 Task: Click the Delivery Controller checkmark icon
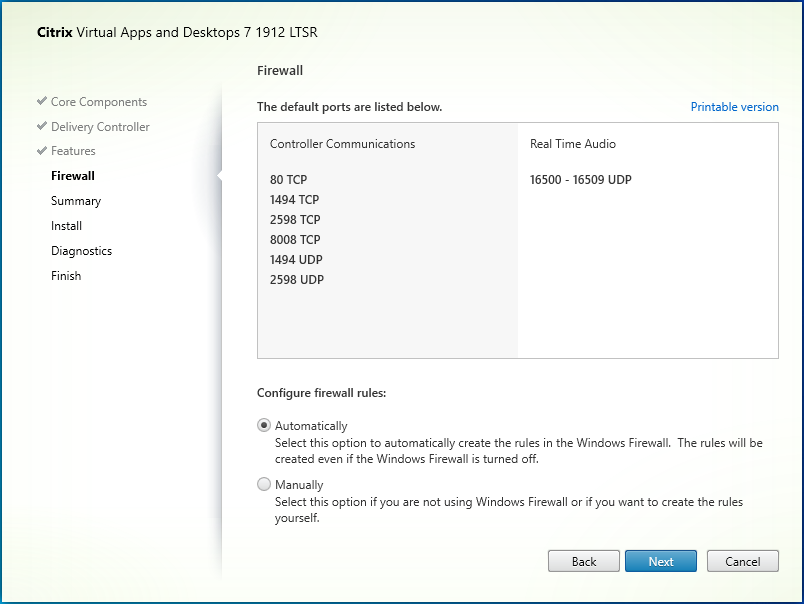pyautogui.click(x=42, y=126)
